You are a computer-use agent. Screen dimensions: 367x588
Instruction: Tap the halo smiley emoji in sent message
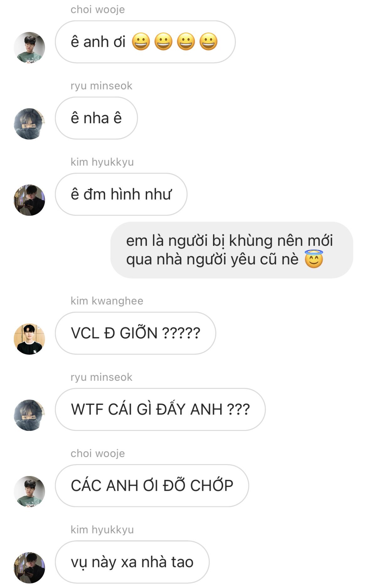pyautogui.click(x=314, y=259)
